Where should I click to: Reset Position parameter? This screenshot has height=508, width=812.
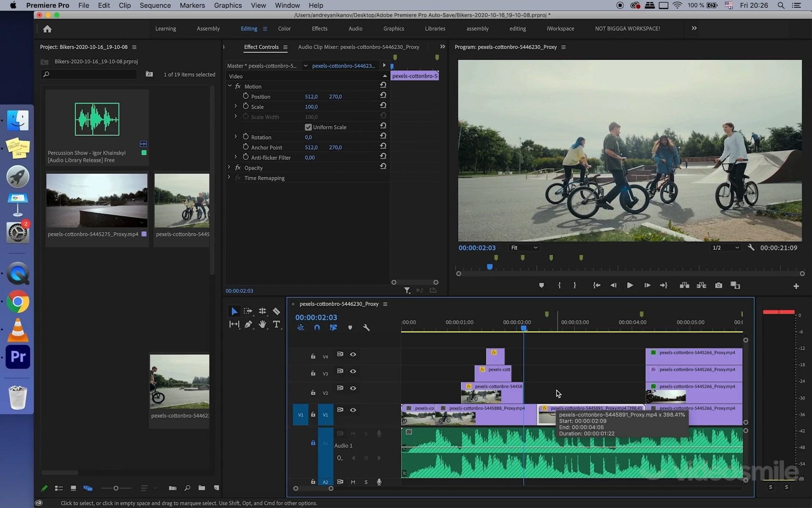(383, 96)
